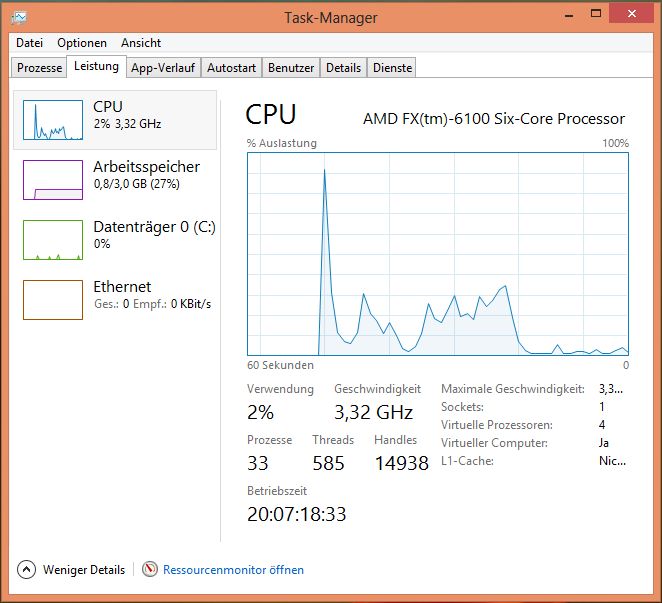Screen dimensions: 662x603
Task: Switch to the Details tab
Action: click(x=343, y=68)
